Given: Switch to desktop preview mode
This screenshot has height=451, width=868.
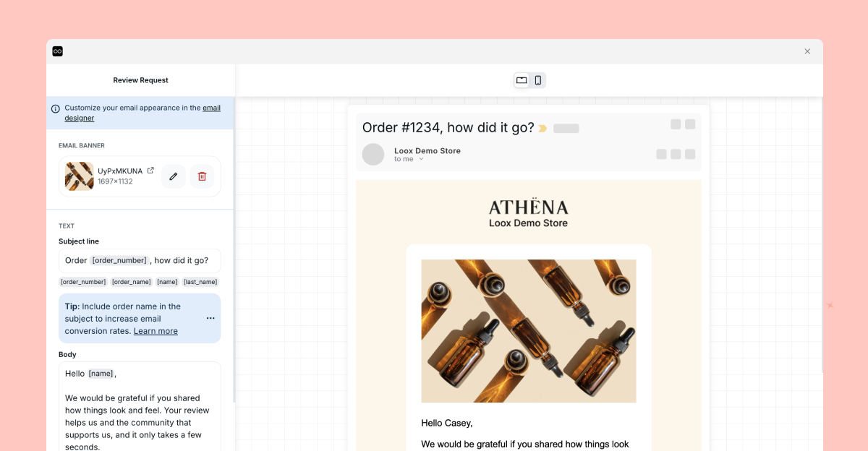Looking at the screenshot, I should point(522,80).
